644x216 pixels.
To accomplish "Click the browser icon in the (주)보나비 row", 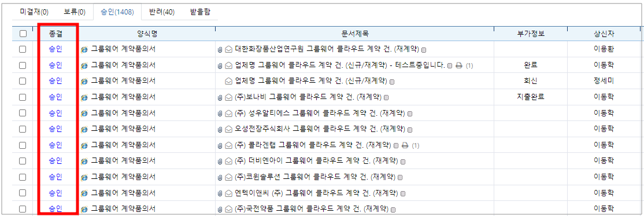I will point(84,97).
